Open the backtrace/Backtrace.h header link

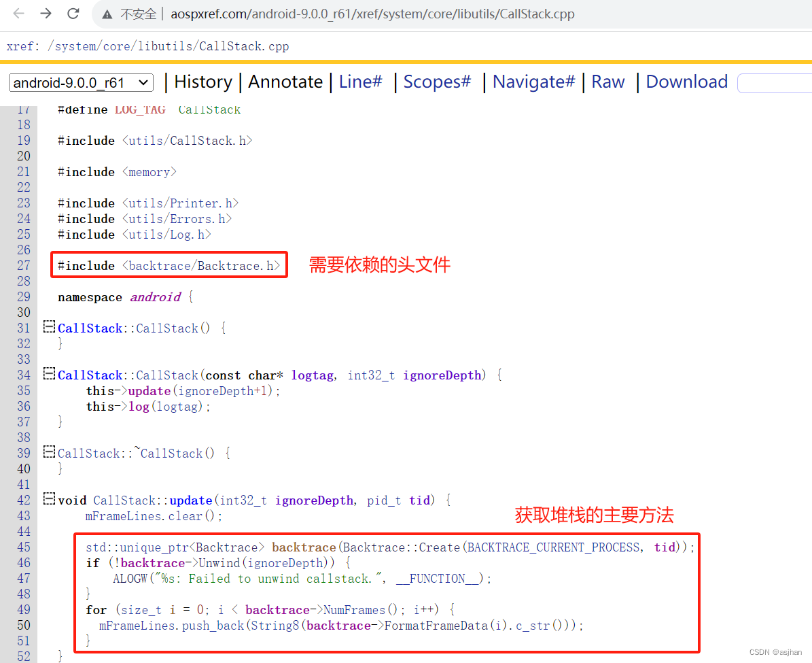pyautogui.click(x=200, y=265)
